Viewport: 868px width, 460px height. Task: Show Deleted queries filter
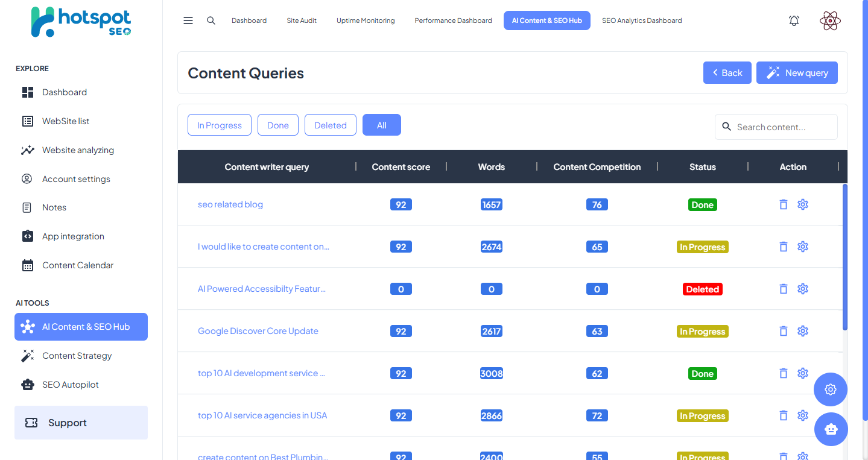(331, 125)
